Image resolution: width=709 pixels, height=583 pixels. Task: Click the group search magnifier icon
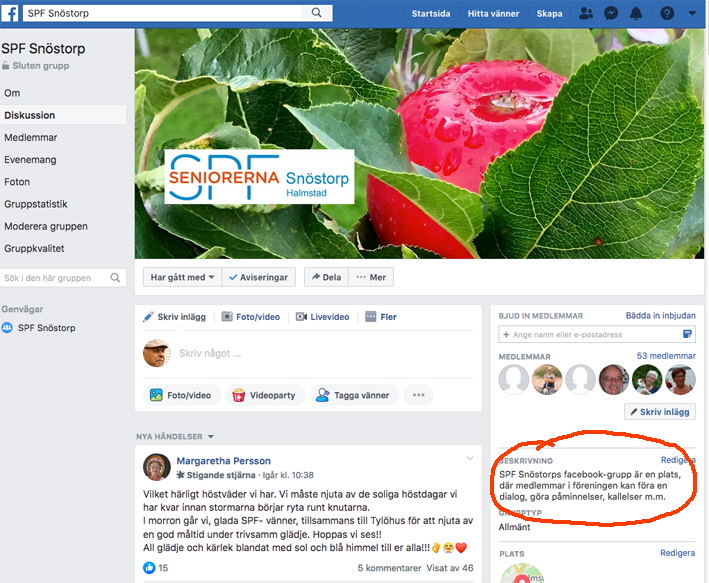click(115, 278)
